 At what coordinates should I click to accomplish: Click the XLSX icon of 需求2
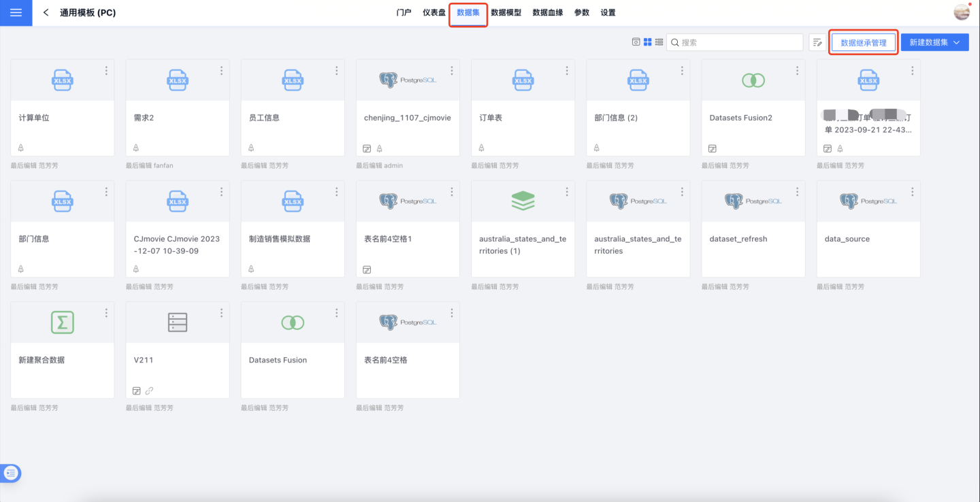pos(178,80)
